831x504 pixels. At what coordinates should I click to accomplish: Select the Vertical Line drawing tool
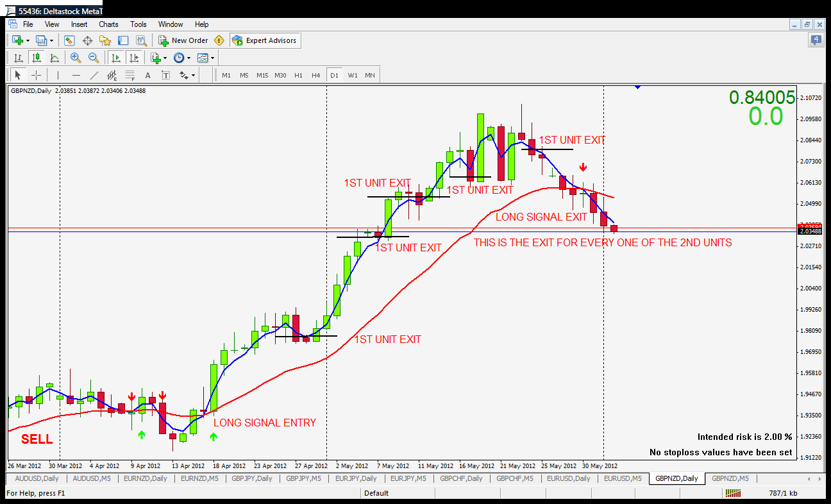[x=58, y=75]
